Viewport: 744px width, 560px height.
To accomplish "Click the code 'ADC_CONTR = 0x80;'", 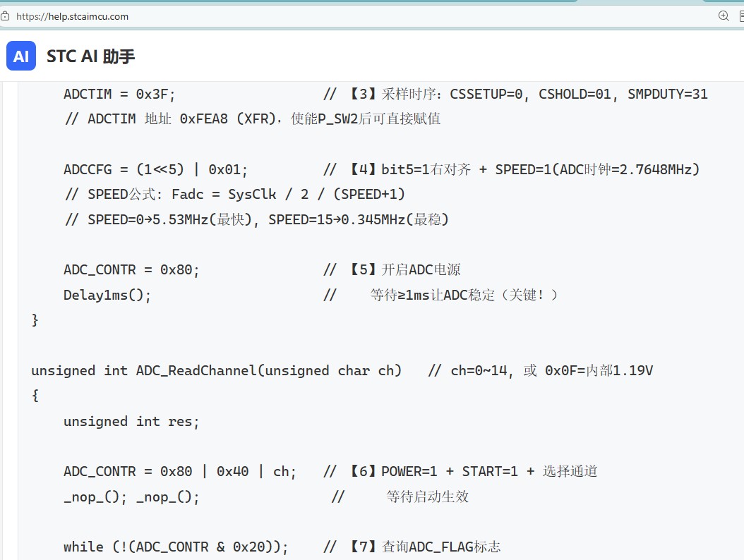I will (131, 270).
